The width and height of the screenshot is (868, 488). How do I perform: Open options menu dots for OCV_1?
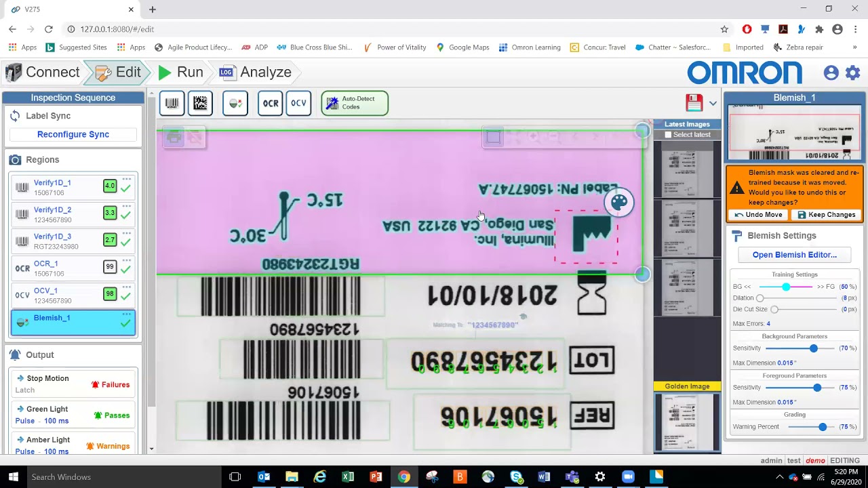pyautogui.click(x=127, y=287)
